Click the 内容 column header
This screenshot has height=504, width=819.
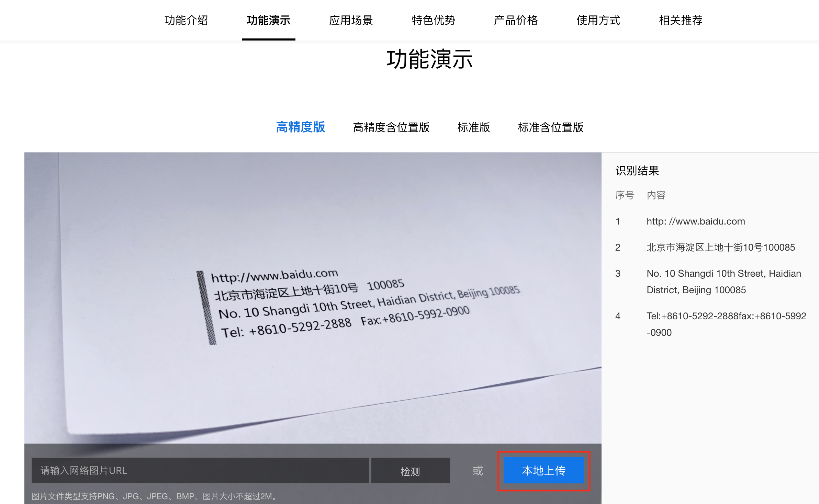pos(656,195)
